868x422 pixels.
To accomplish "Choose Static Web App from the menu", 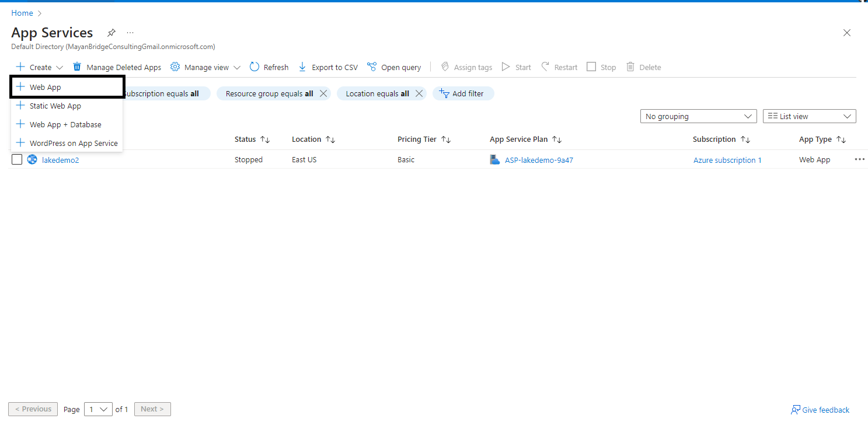I will tap(67, 106).
